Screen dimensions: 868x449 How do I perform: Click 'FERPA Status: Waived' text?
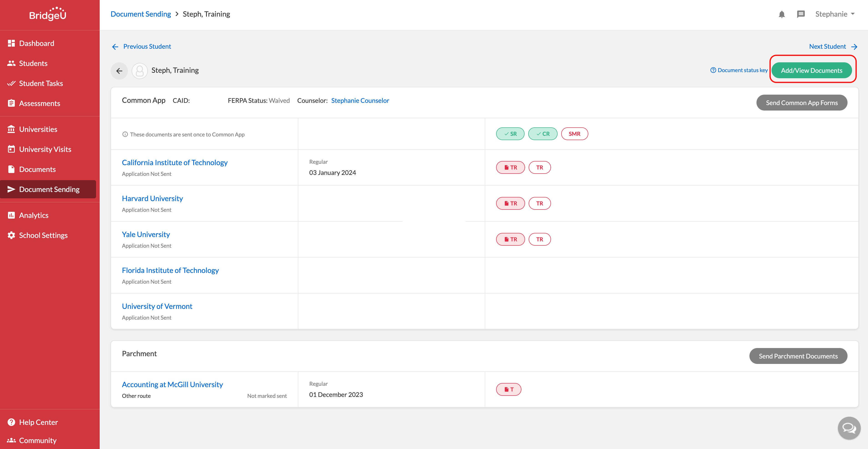click(x=259, y=100)
